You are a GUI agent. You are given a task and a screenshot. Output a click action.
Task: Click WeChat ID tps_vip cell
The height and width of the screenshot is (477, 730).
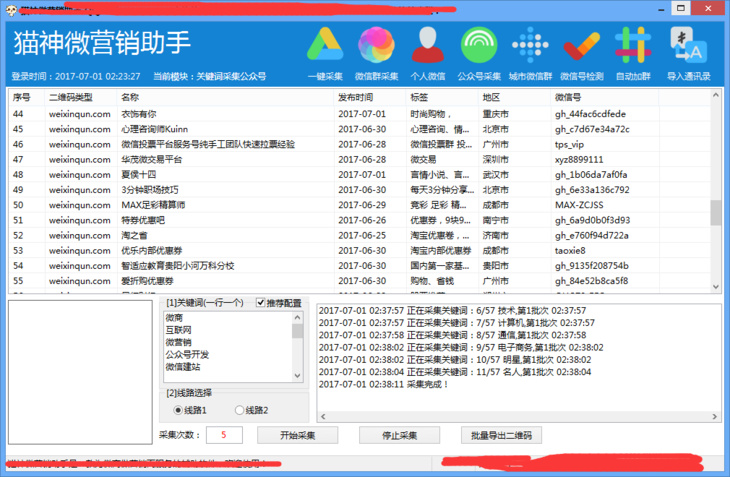point(569,144)
